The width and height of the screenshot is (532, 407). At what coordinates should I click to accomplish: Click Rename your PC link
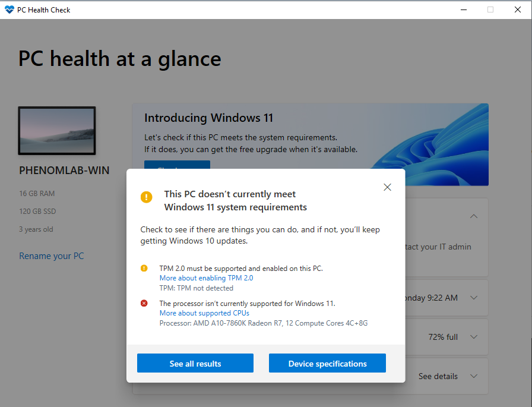52,256
